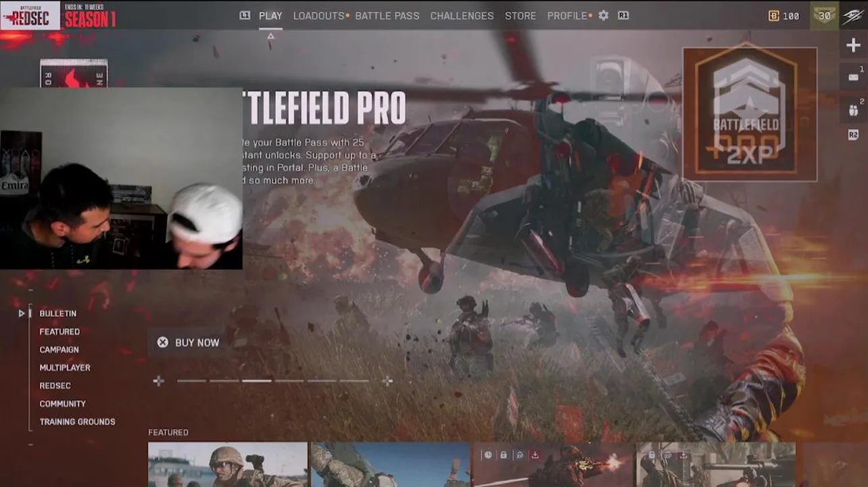
Task: Choose Campaign from the left menu
Action: [x=59, y=350]
